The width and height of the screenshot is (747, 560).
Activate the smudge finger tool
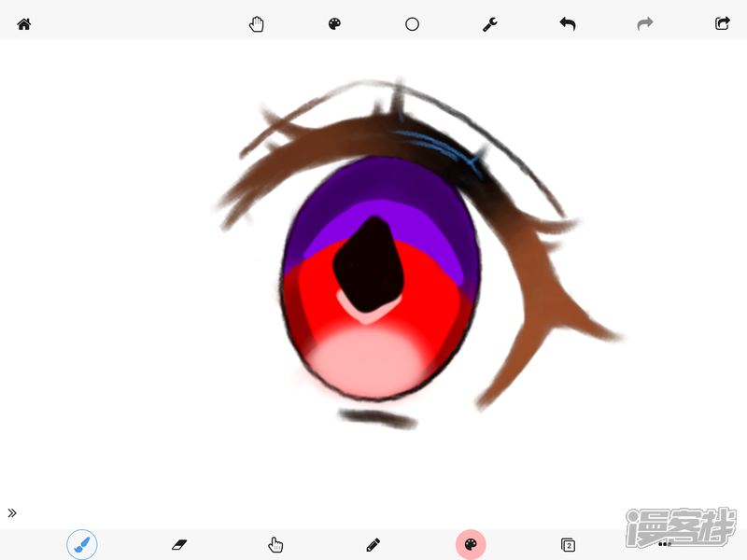[x=275, y=544]
